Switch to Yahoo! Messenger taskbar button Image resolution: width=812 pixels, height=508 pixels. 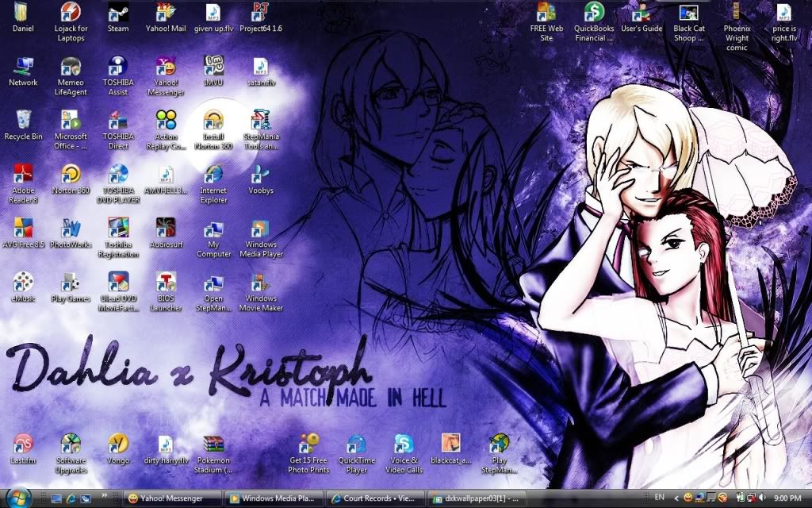click(172, 498)
